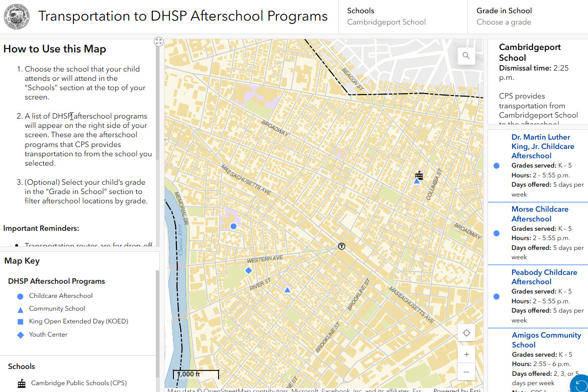Open Amigos Community School list item
This screenshot has width=588, height=392.
point(546,340)
